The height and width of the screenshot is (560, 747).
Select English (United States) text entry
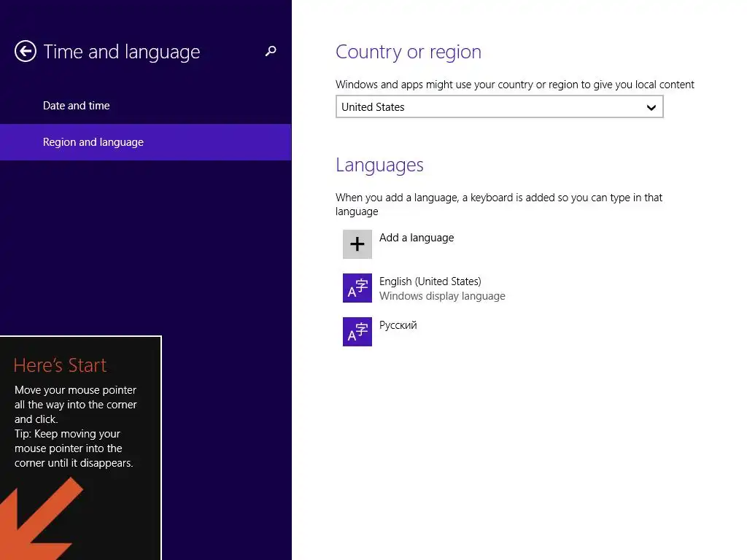click(x=430, y=281)
